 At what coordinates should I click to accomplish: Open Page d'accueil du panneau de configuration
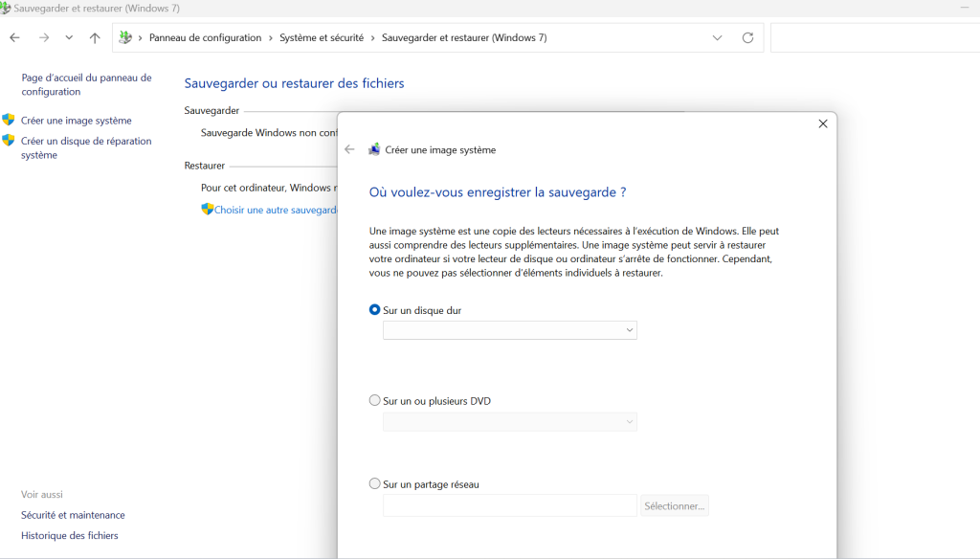pos(86,84)
